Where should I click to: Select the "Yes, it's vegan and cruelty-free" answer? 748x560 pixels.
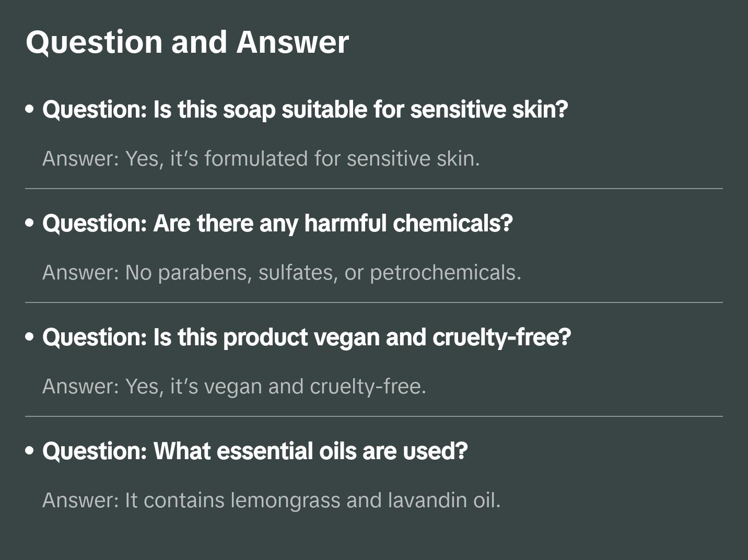(234, 387)
